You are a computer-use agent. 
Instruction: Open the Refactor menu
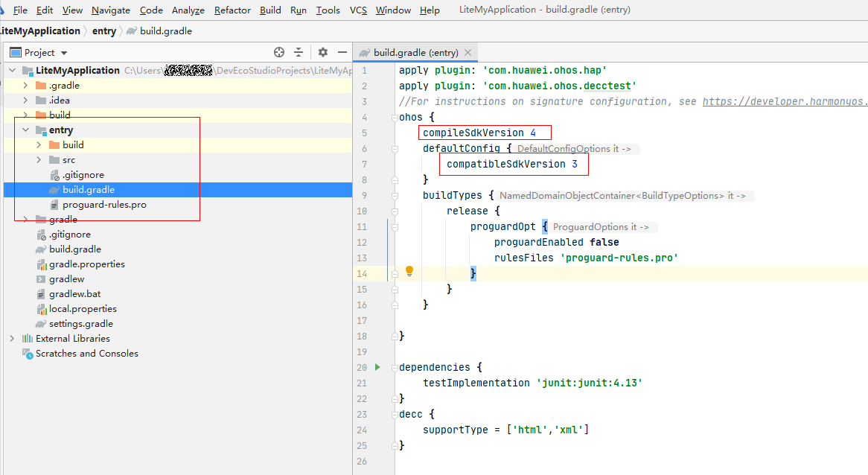tap(232, 10)
